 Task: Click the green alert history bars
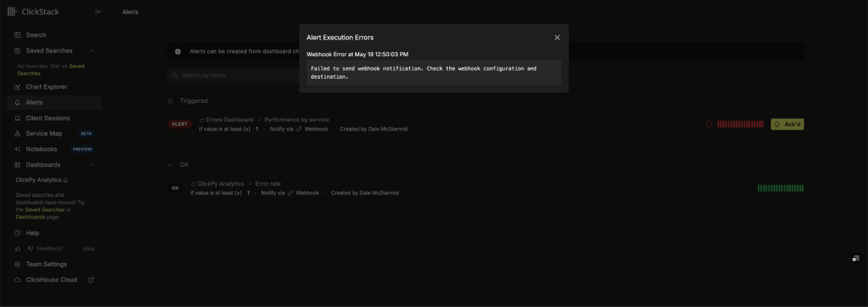click(x=780, y=188)
